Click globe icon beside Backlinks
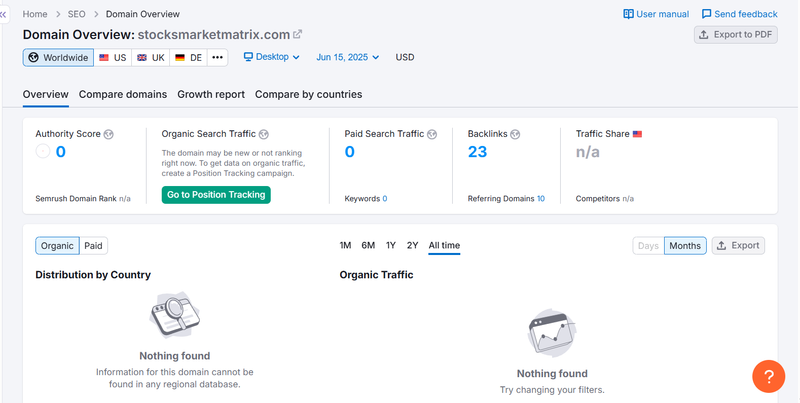The height and width of the screenshot is (403, 800). (515, 134)
